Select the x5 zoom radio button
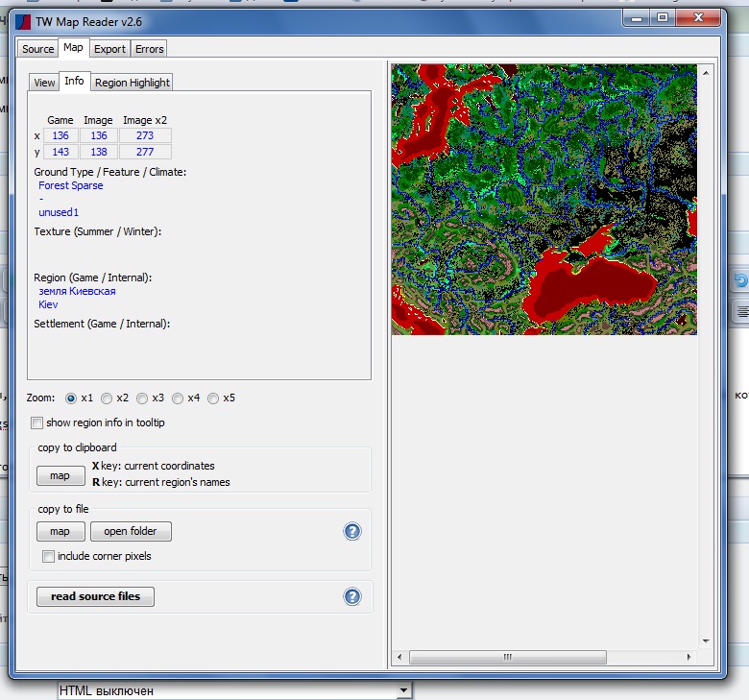This screenshot has height=700, width=749. pyautogui.click(x=213, y=398)
